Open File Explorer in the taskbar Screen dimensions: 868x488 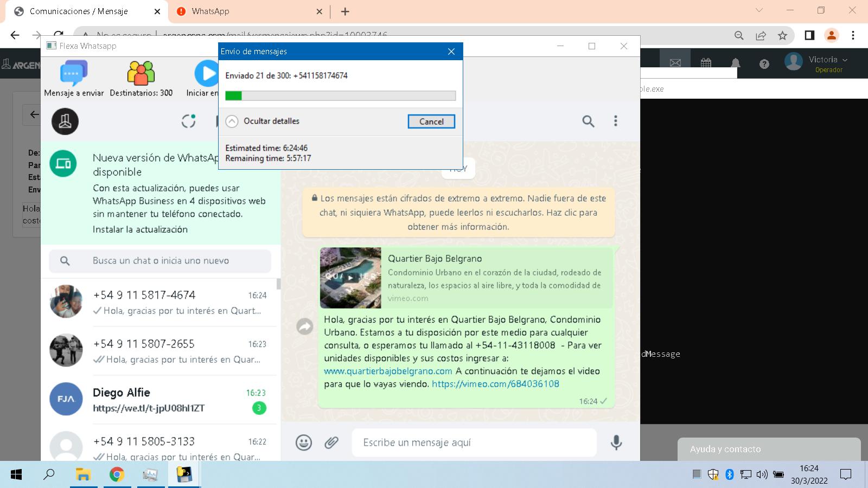point(82,474)
